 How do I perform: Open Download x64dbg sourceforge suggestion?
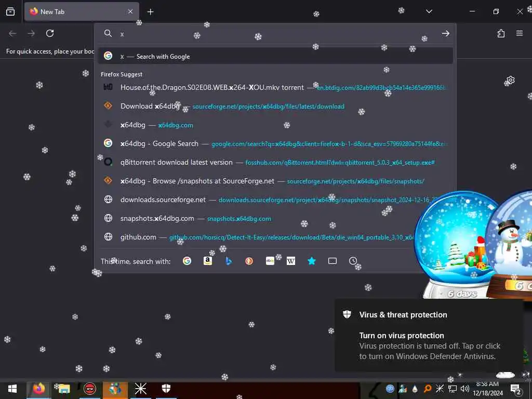click(275, 106)
